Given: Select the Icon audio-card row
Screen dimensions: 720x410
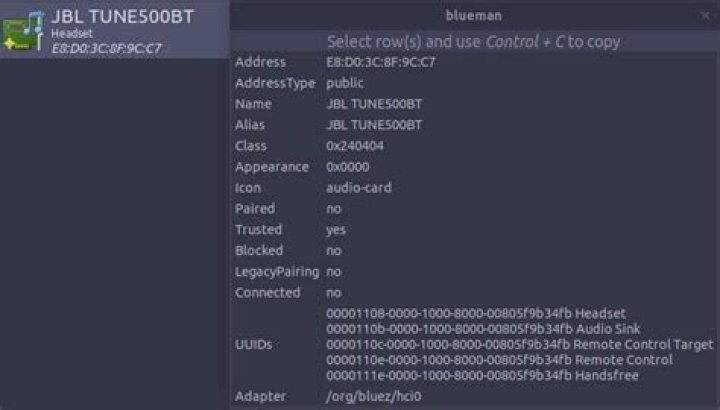Looking at the screenshot, I should tap(474, 188).
